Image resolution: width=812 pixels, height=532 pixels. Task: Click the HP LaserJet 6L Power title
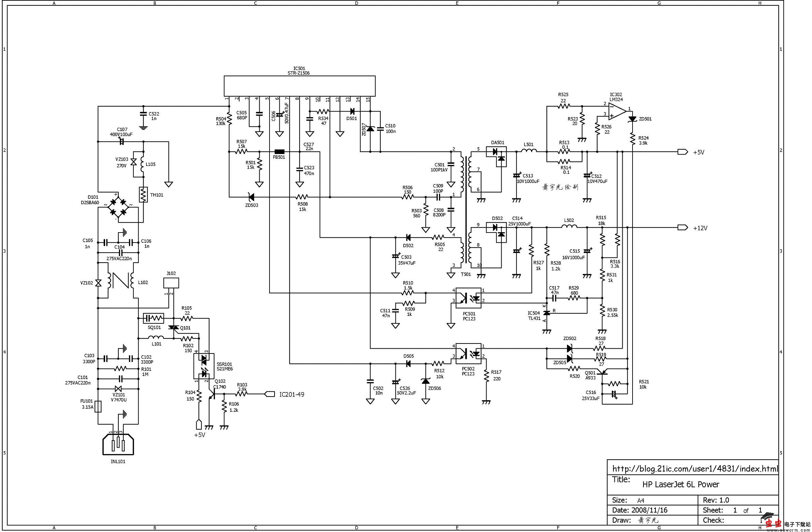click(680, 484)
